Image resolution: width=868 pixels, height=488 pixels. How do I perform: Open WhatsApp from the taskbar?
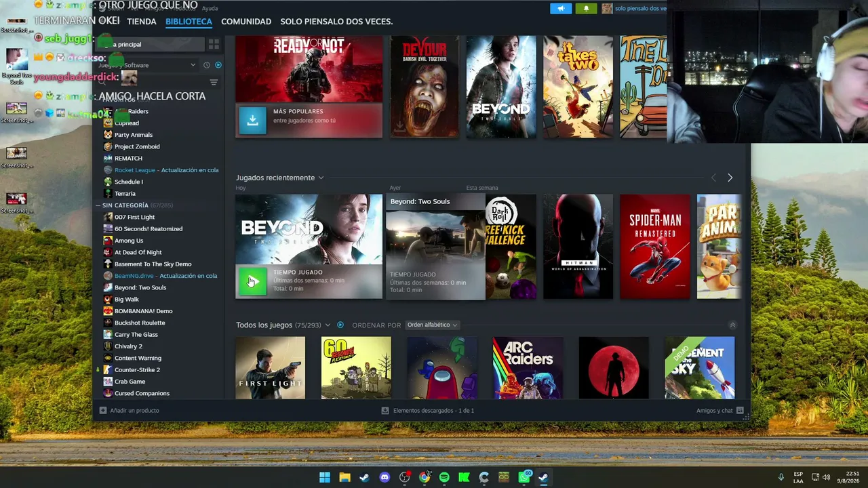[x=524, y=477]
